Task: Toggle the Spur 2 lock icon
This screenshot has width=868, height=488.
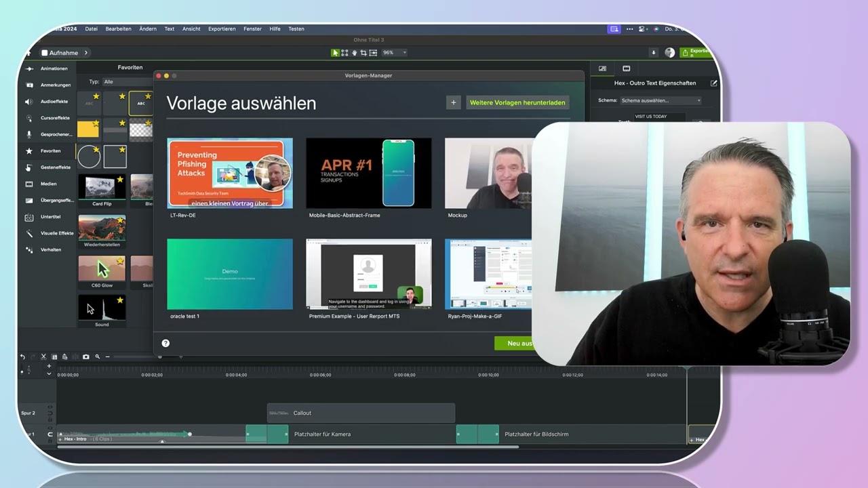Action: (50, 420)
